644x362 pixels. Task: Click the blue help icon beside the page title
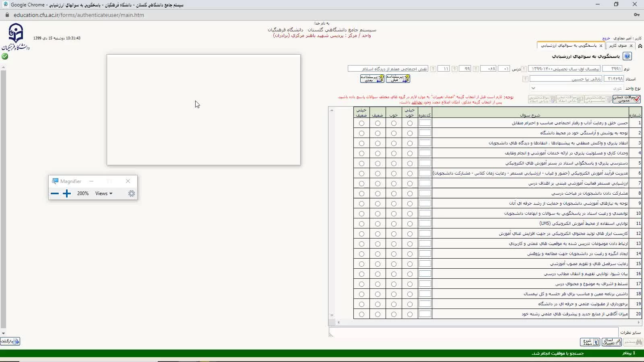click(627, 56)
